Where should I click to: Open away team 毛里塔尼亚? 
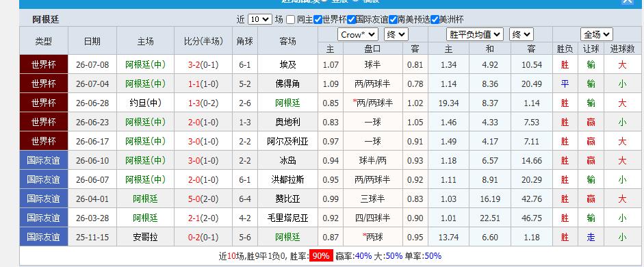[x=287, y=218]
